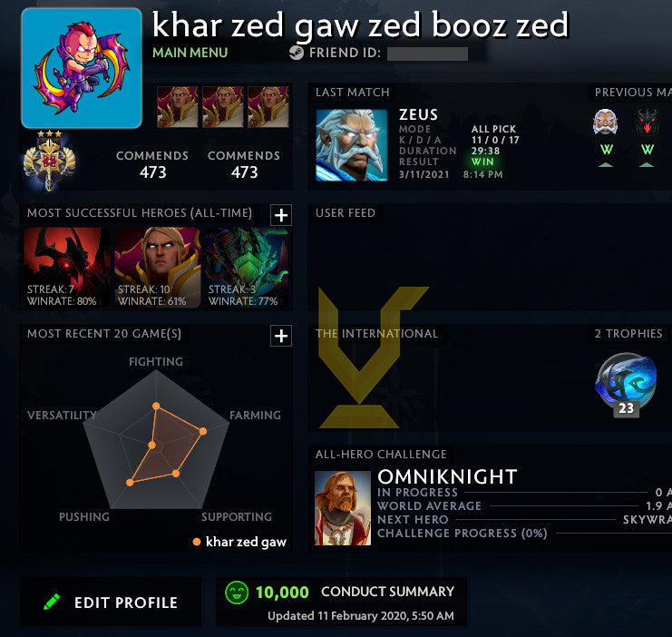Open the Omniknight All-Hero Challenge portrait
This screenshot has width=672, height=637.
coord(343,508)
